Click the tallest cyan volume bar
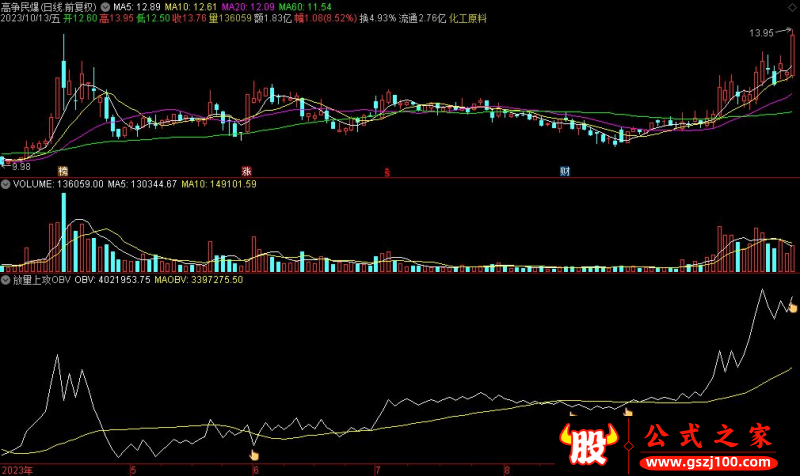800x476 pixels. [64, 233]
